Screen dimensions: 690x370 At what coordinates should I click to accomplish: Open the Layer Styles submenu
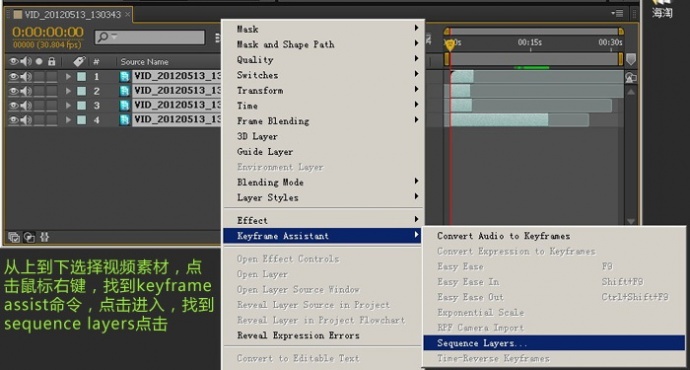pyautogui.click(x=323, y=198)
